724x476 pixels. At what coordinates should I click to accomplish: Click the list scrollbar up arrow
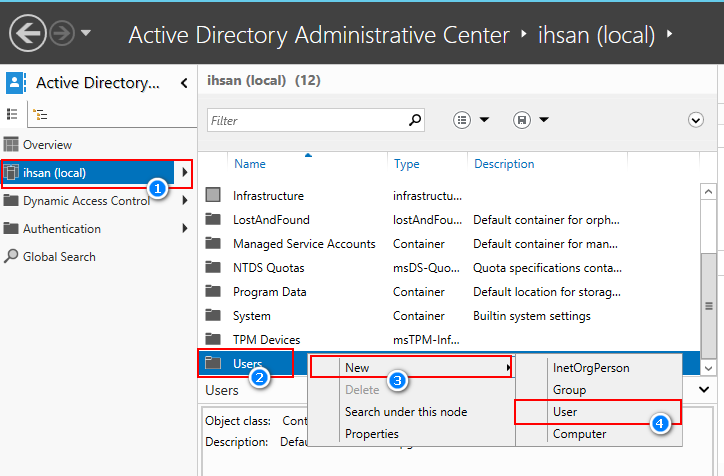point(708,191)
